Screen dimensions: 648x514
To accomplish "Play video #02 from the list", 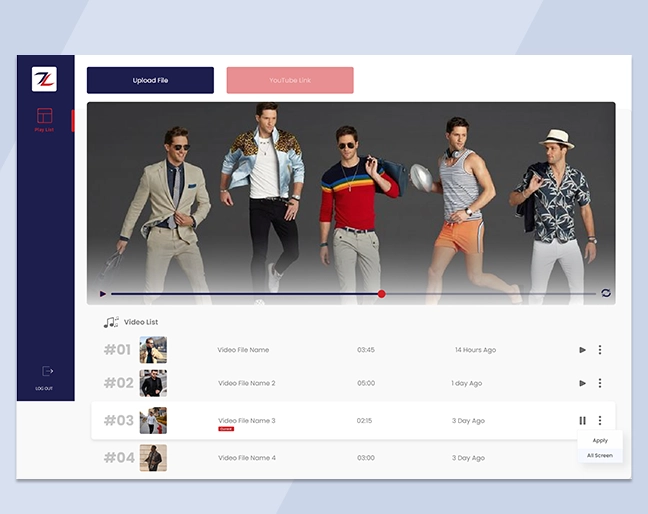I will pos(582,383).
